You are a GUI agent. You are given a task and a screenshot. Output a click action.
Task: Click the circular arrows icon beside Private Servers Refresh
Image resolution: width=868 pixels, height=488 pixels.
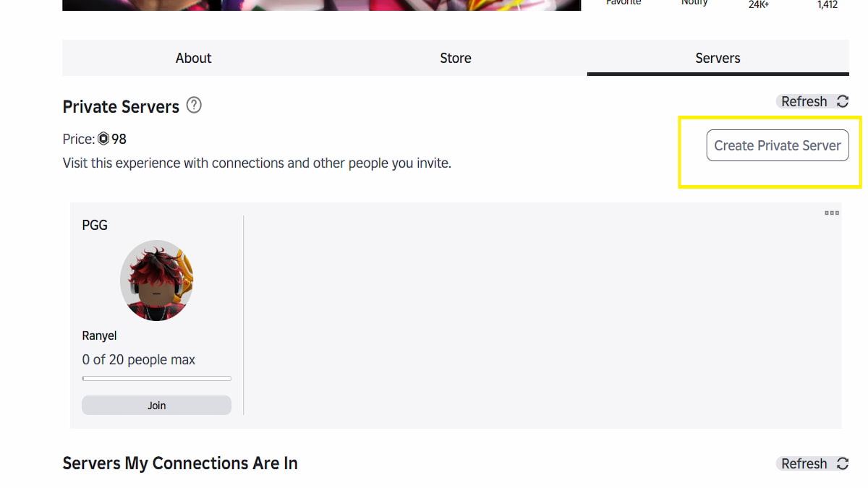[x=843, y=102]
